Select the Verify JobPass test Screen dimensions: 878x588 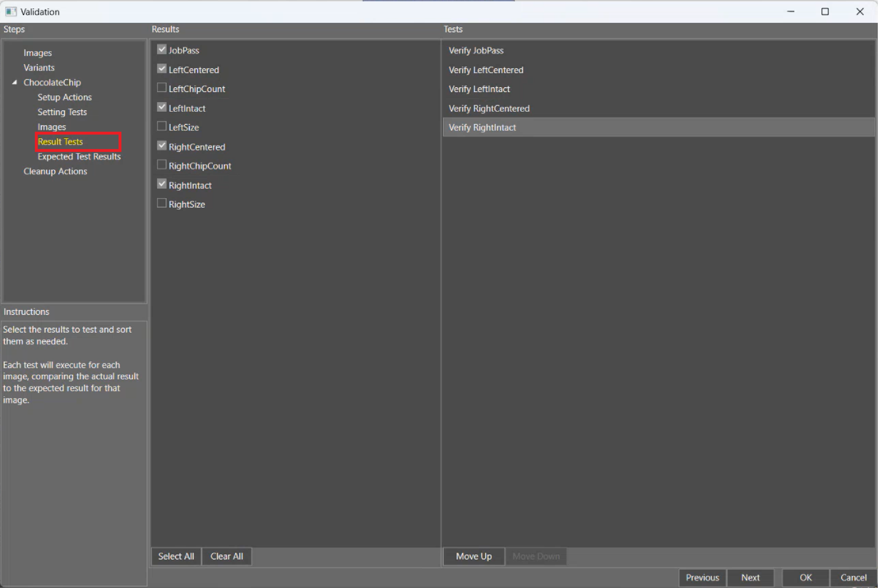[476, 51]
